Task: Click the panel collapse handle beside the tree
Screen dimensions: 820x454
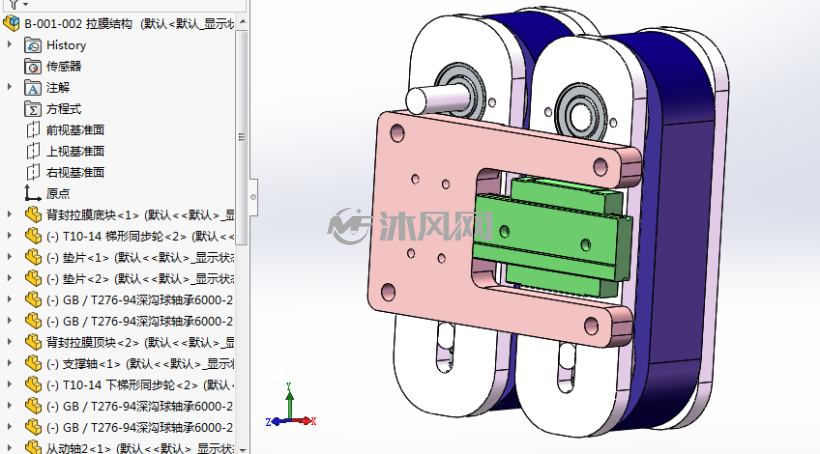Action: pos(253,197)
